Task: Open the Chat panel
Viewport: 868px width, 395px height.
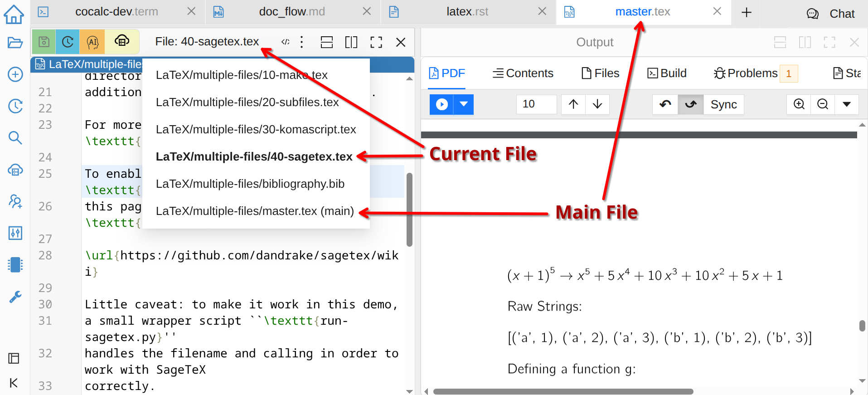Action: click(x=831, y=14)
